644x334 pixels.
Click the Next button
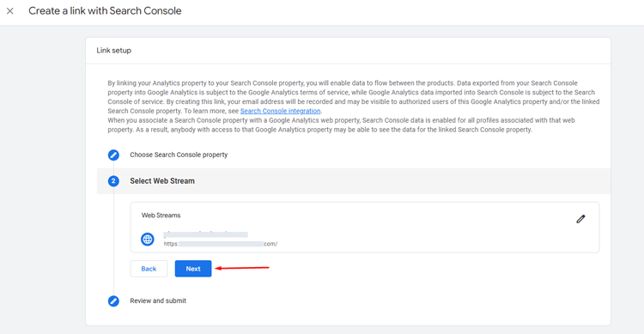click(x=193, y=269)
